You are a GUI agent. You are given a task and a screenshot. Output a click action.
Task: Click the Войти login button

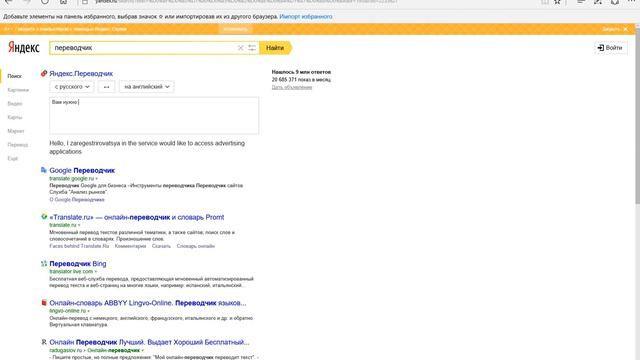(x=611, y=48)
